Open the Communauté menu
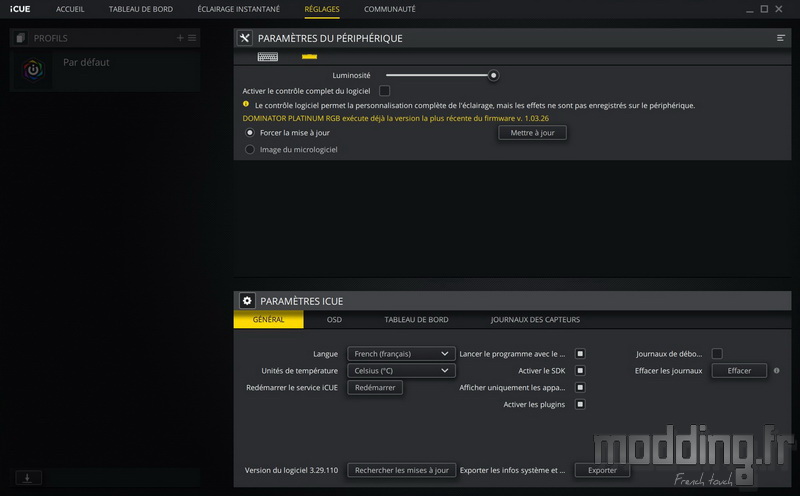This screenshot has width=800, height=496. (x=390, y=9)
